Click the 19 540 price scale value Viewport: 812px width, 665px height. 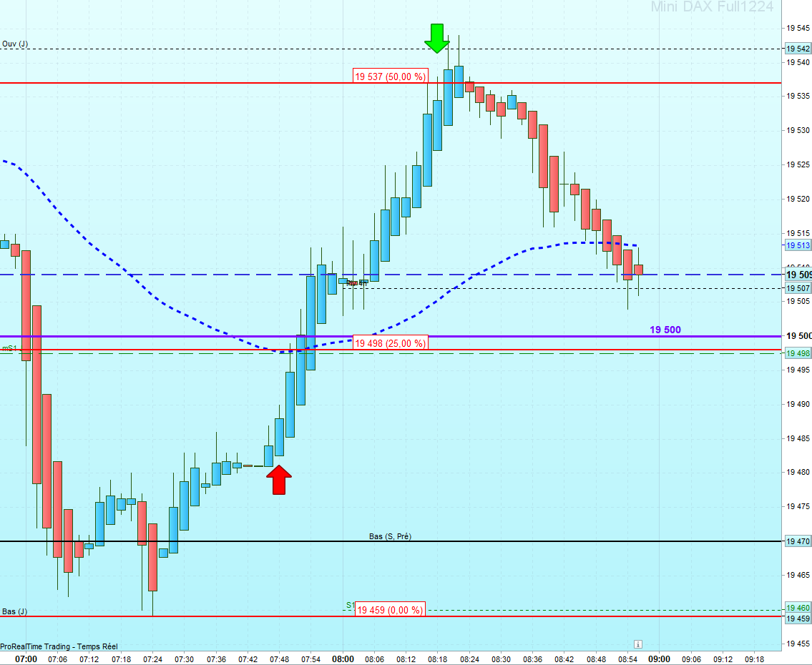click(x=798, y=62)
